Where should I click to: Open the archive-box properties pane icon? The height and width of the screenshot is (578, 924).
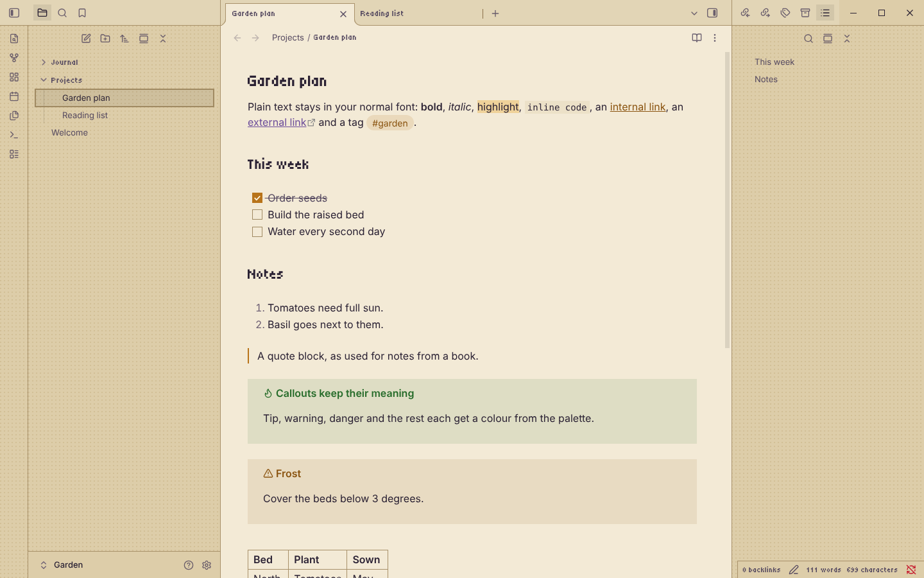(805, 13)
